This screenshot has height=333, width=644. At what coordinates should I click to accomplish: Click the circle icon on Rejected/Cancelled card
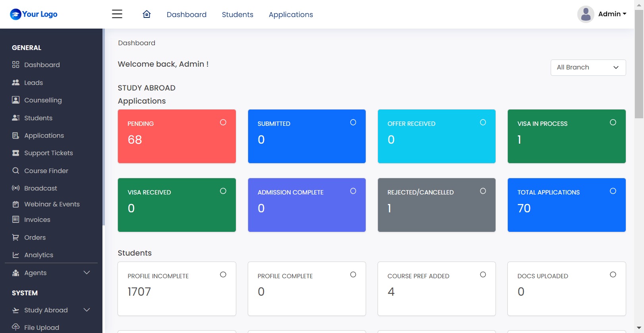(x=483, y=191)
